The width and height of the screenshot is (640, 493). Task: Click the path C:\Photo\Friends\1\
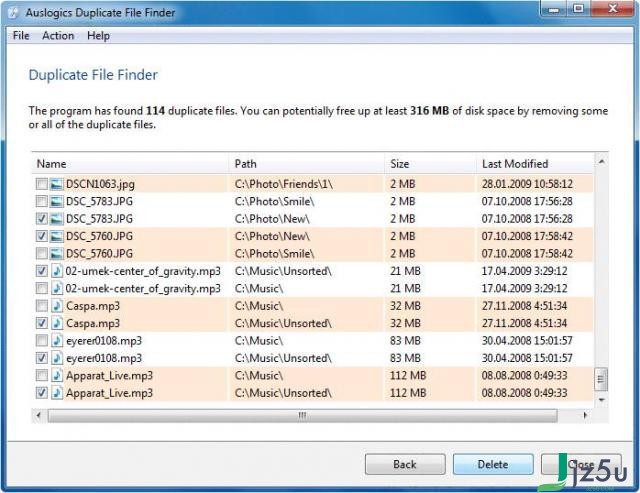click(x=284, y=184)
